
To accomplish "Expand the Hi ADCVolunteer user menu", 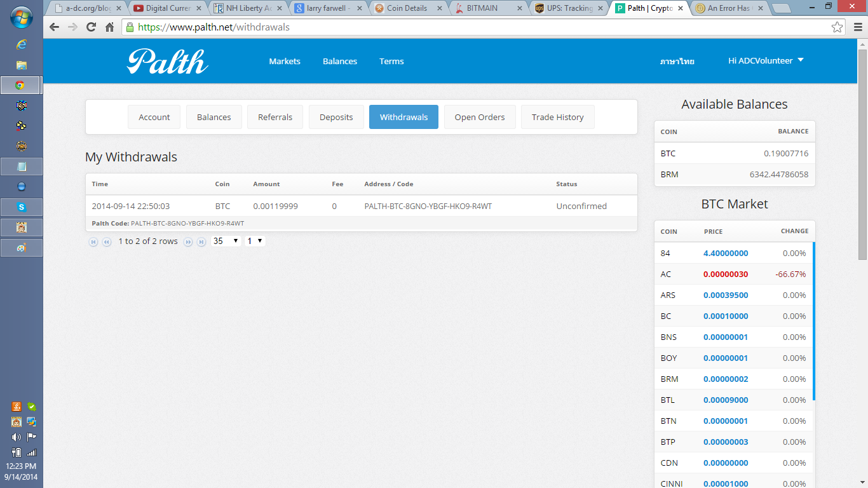I will pos(766,61).
